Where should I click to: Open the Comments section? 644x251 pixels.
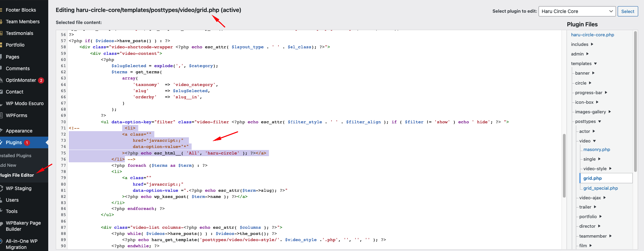(x=18, y=68)
